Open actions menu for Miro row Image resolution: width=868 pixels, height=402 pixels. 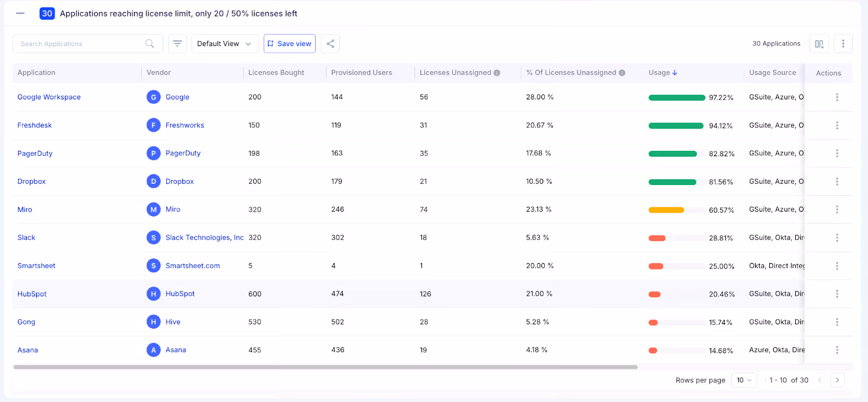point(837,209)
